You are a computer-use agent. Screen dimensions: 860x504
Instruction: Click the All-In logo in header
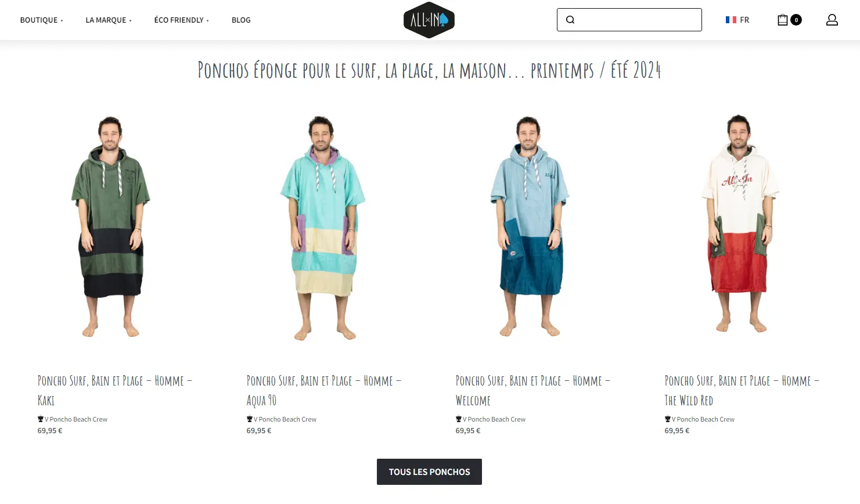point(429,20)
